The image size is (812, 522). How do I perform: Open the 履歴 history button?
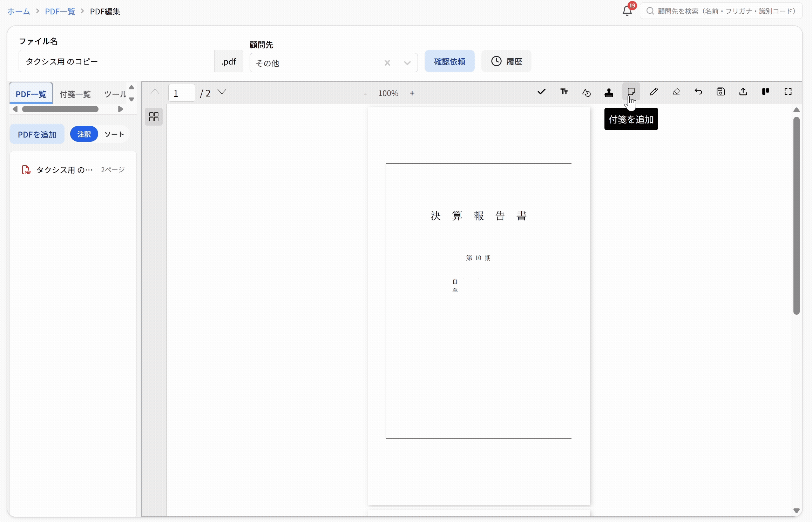506,61
